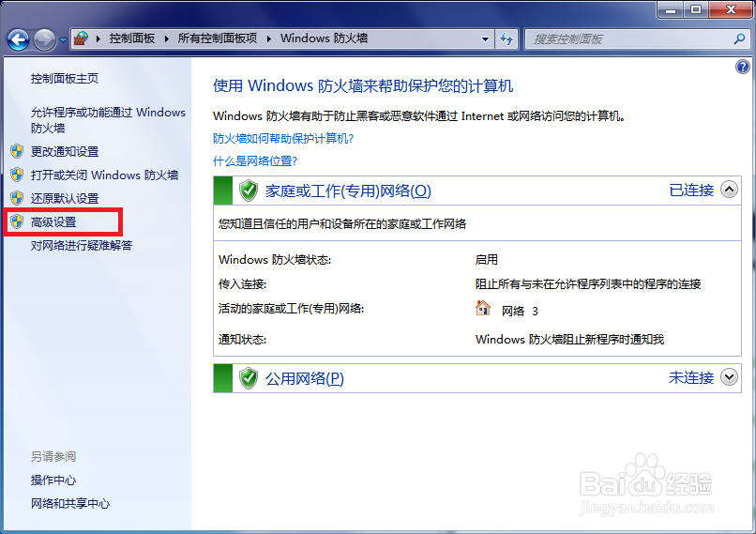Open 更改通知设置 link
Viewport: 756px width, 534px height.
click(65, 151)
